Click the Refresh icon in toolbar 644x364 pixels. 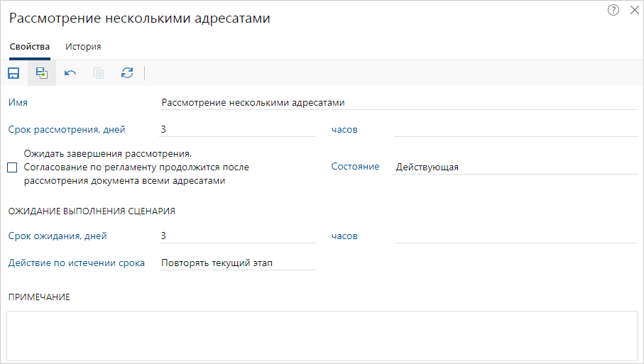127,73
